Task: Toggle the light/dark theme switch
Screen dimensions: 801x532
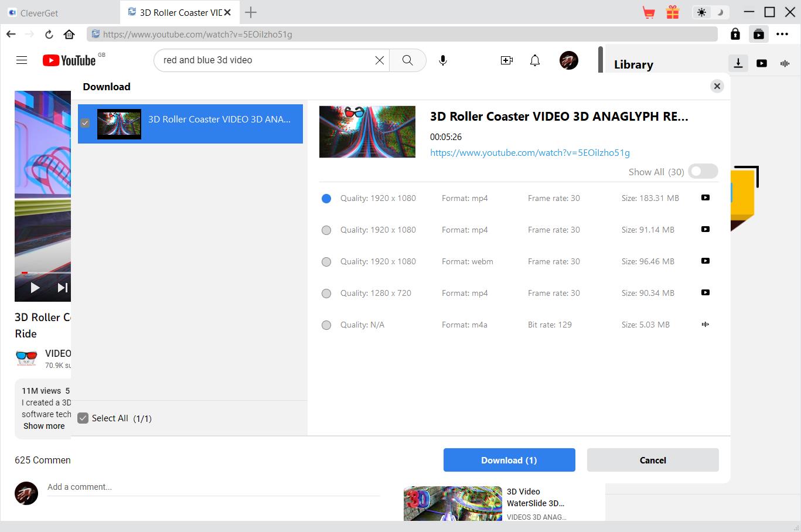Action: click(710, 12)
